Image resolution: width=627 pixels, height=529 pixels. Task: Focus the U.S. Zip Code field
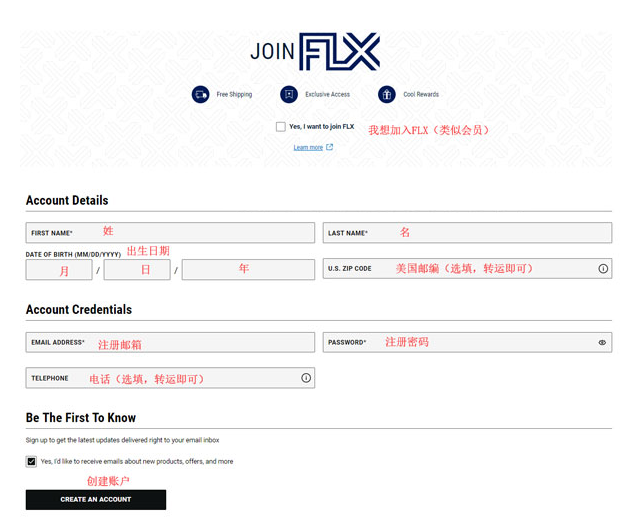click(x=467, y=268)
